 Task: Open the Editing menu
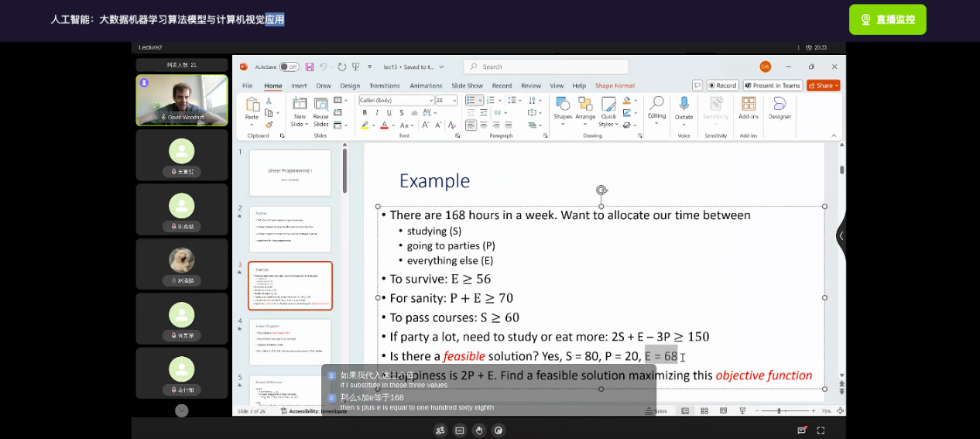656,109
